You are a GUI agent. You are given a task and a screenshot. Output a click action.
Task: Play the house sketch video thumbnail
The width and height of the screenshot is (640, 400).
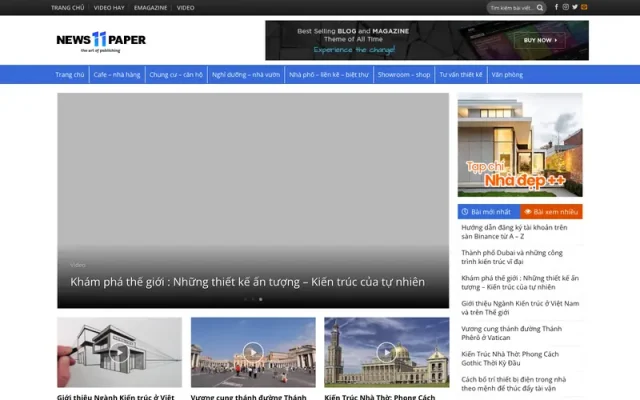click(119, 352)
